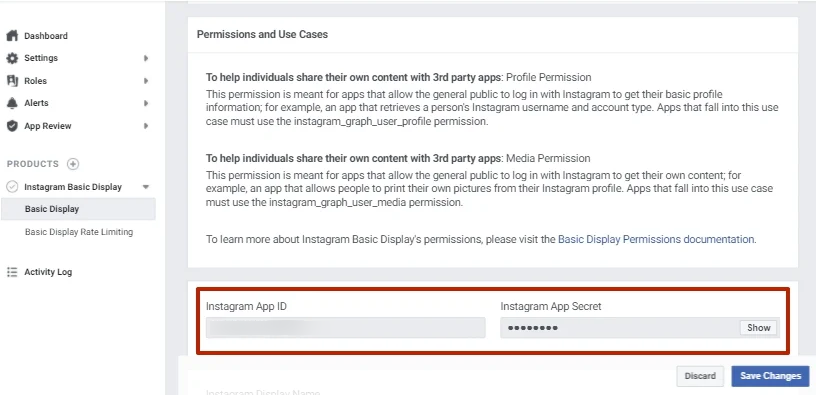Screen dimensions: 816x395
Task: Click the Dashboard home icon
Action: tap(12, 35)
